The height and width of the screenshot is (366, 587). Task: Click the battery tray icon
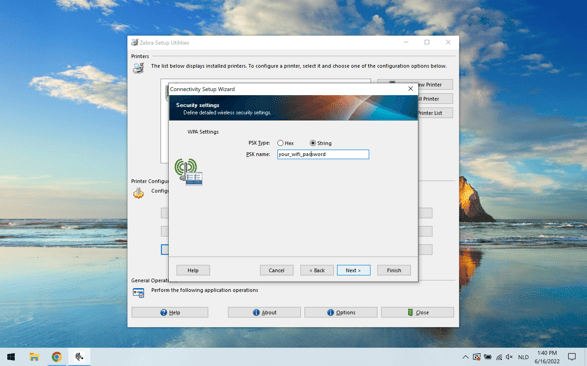[x=487, y=357]
